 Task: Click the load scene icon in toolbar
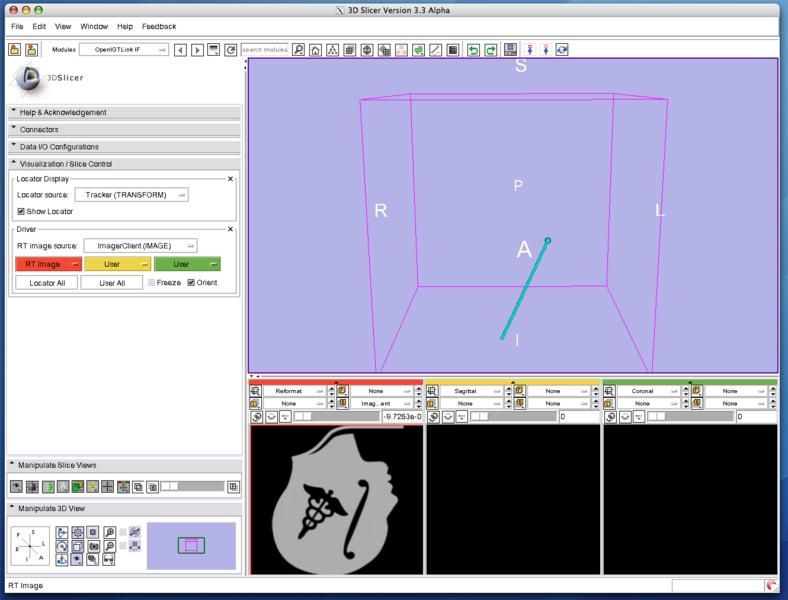point(15,49)
